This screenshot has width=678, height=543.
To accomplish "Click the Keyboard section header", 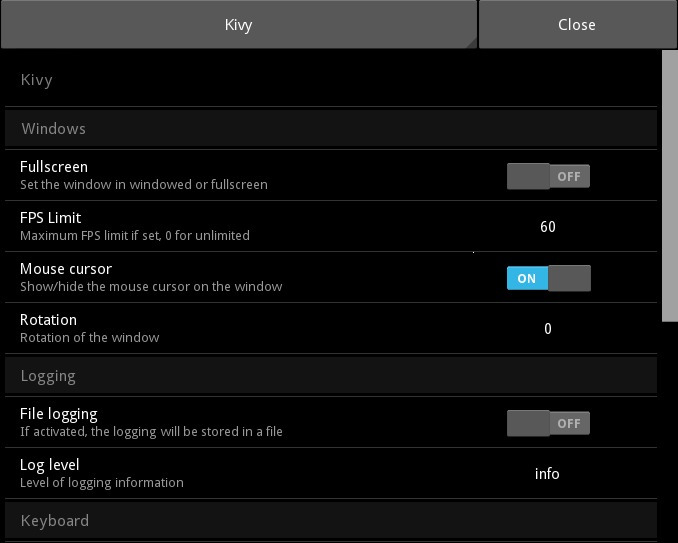I will tap(331, 521).
